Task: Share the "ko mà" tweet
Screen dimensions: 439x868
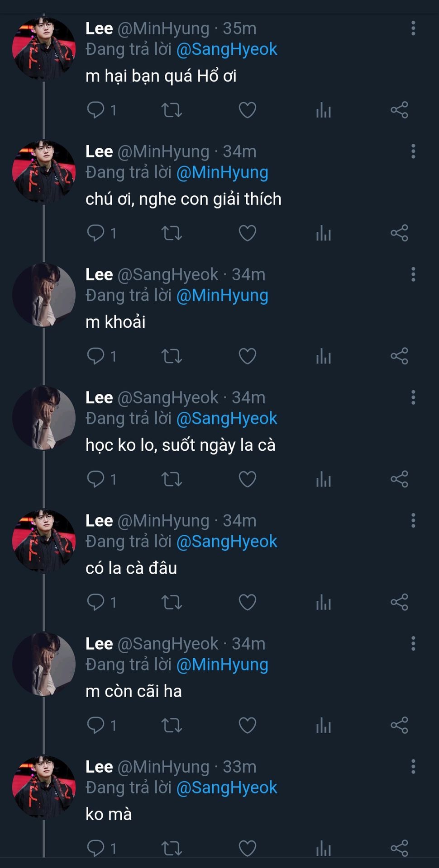Action: coord(399,848)
